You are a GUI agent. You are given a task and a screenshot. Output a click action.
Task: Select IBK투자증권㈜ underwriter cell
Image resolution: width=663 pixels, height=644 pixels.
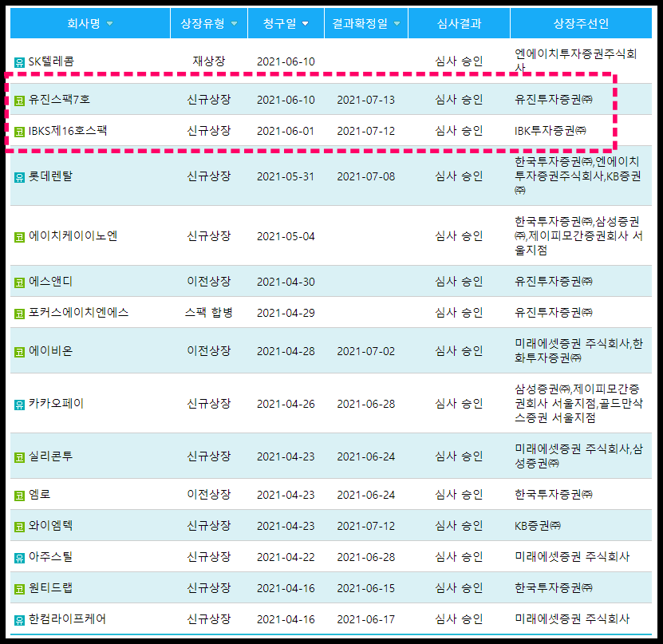(550, 131)
